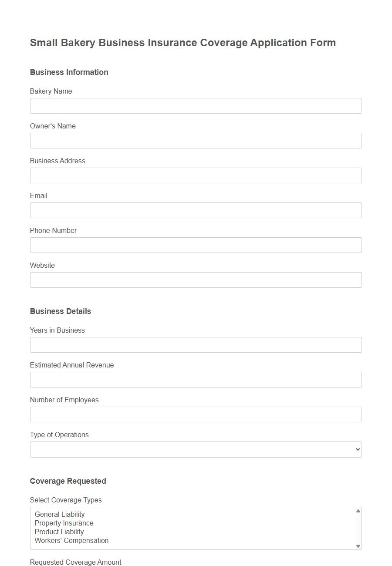The image size is (392, 566).
Task: Click the Number of Employees field
Action: coord(196,414)
